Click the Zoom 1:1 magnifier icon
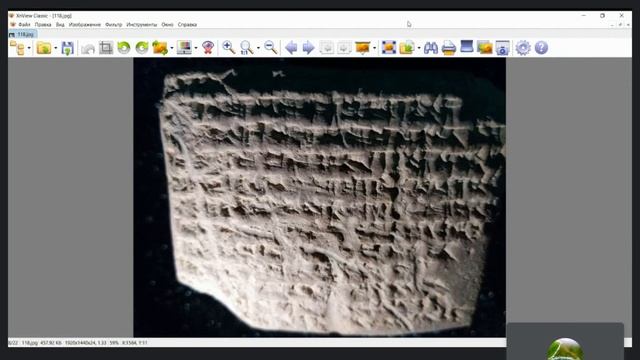Image resolution: width=640 pixels, height=360 pixels. coord(247,48)
